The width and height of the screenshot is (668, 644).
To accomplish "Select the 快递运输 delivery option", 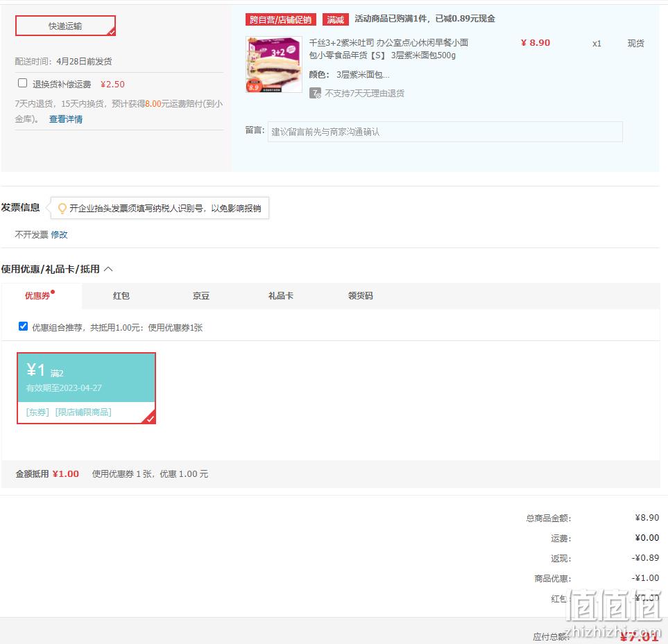I will pos(65,26).
